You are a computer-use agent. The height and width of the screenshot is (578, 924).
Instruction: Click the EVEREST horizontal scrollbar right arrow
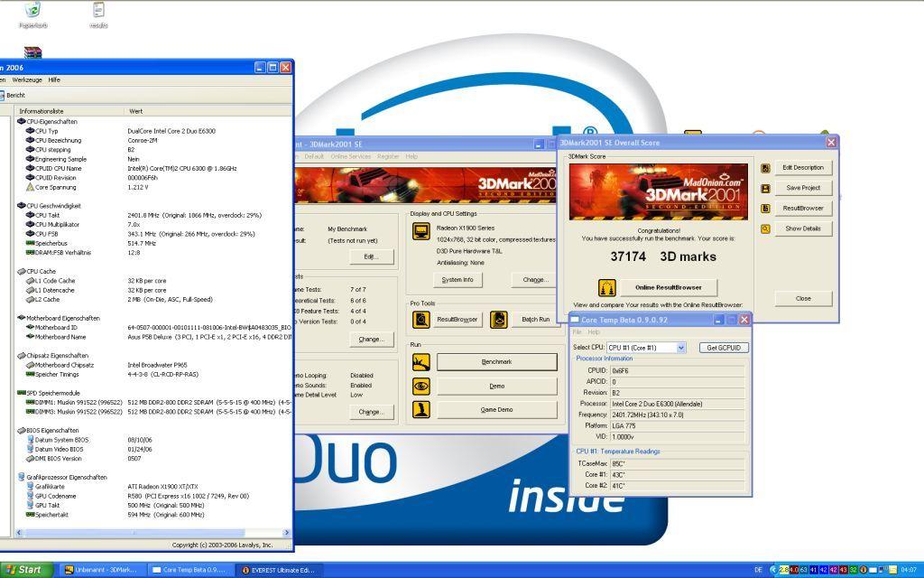286,533
